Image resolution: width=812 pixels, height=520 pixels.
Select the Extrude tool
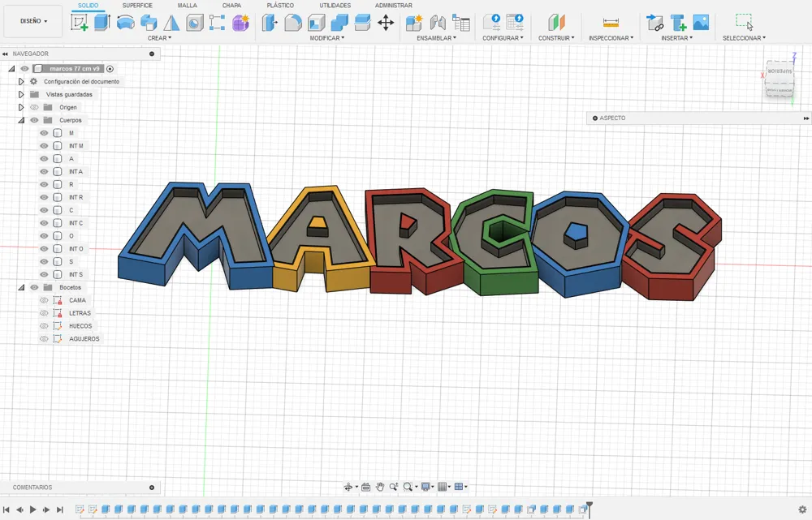102,22
